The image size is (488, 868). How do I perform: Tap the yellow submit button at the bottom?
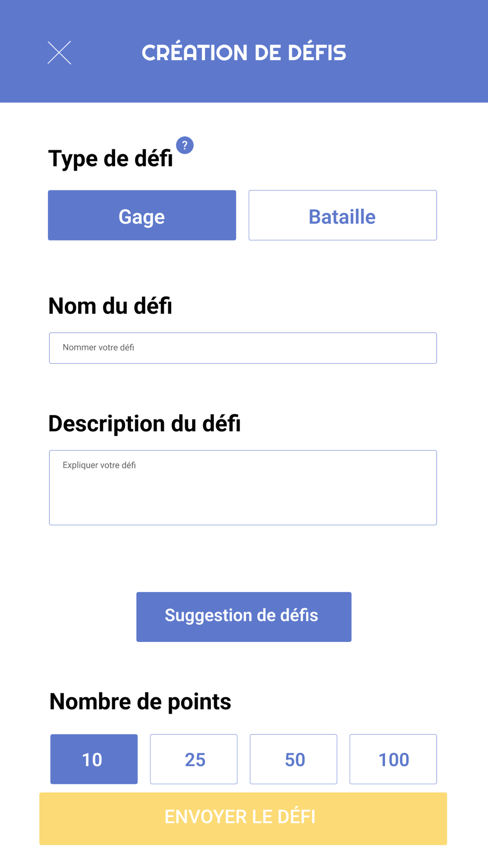click(x=243, y=819)
